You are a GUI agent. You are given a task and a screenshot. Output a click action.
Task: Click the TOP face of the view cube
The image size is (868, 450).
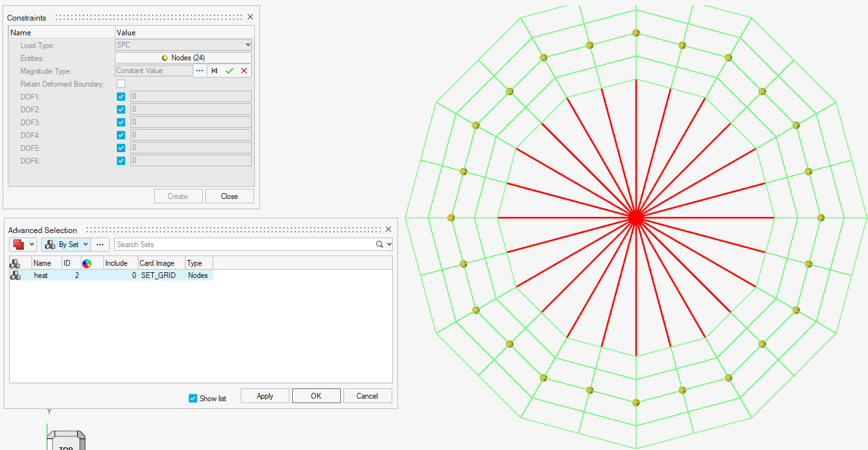(65, 446)
